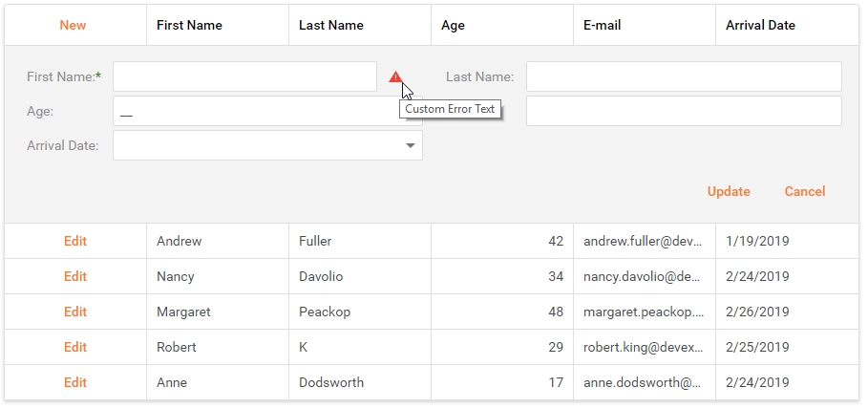This screenshot has height=409, width=868.
Task: Edit Nancy Davolio's row
Action: pyautogui.click(x=75, y=276)
